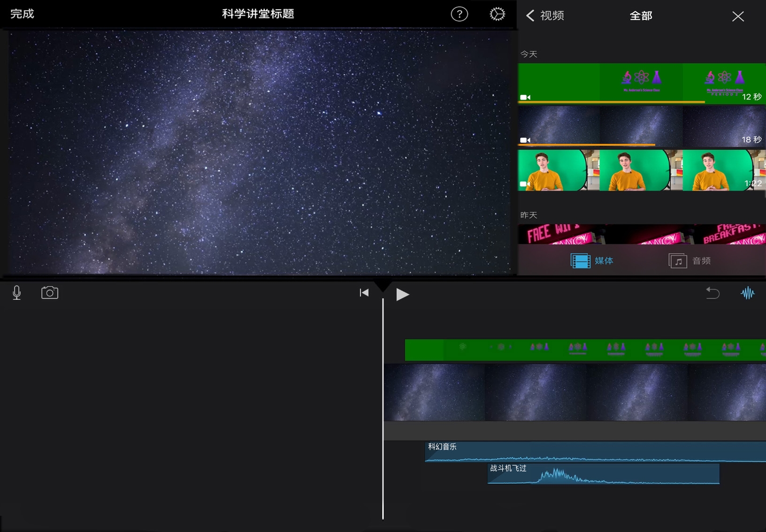Select the 战斗机飞过 sound effect clip

[x=603, y=473]
